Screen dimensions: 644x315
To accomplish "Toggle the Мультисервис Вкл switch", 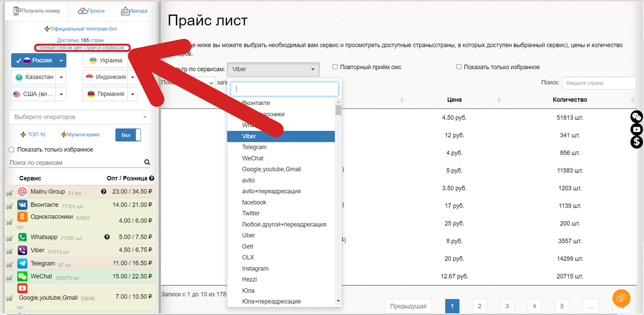I will coord(128,135).
